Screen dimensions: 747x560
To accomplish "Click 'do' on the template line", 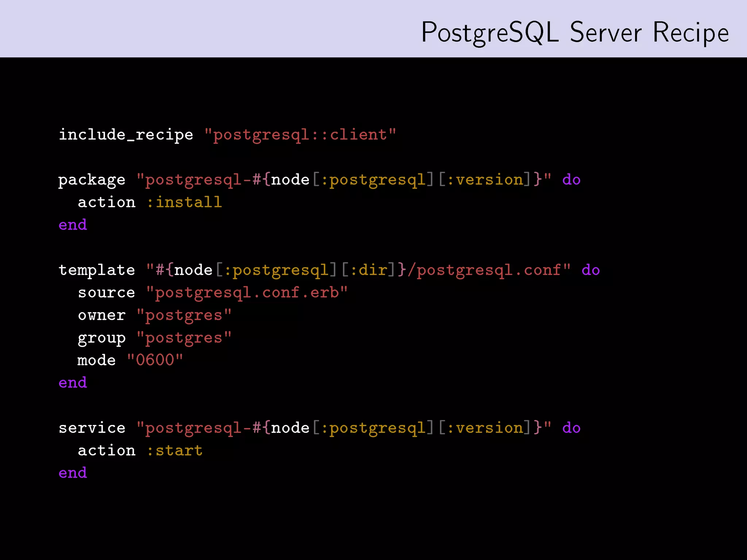I will click(591, 270).
